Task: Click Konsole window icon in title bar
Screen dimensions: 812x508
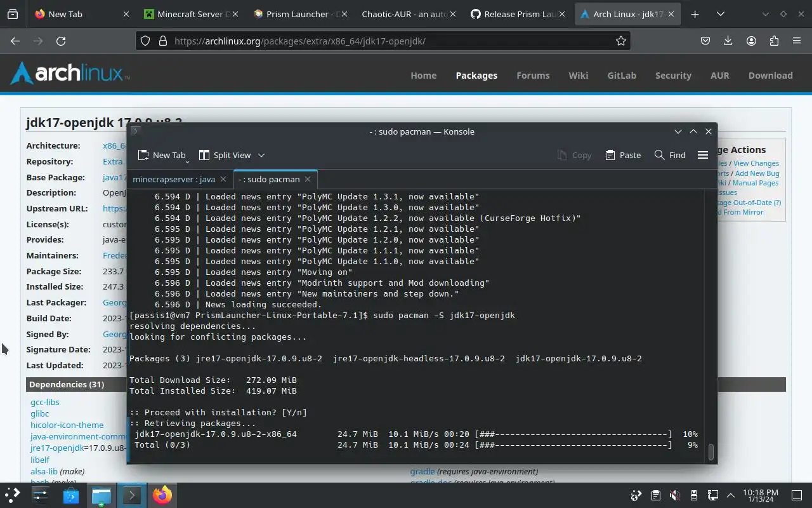Action: tap(134, 131)
